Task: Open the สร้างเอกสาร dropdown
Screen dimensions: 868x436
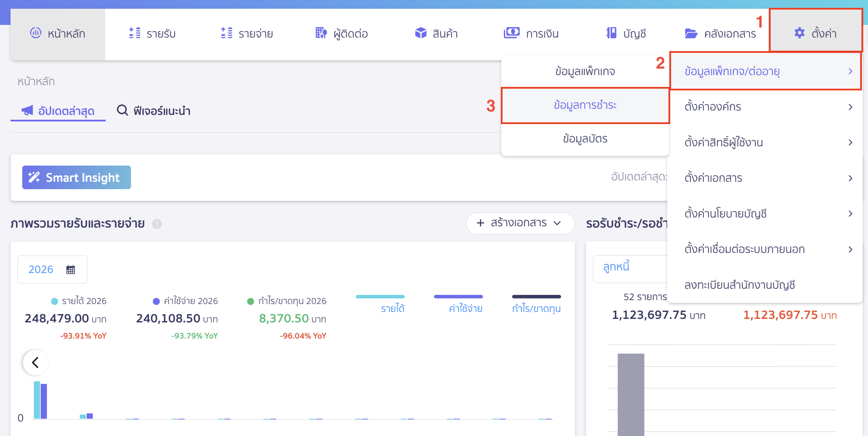Action: [520, 223]
